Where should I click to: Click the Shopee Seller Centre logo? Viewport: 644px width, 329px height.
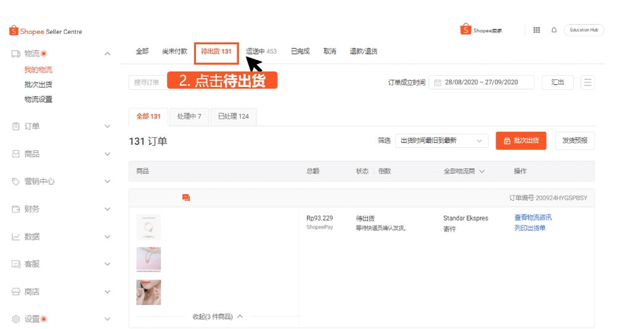[46, 31]
